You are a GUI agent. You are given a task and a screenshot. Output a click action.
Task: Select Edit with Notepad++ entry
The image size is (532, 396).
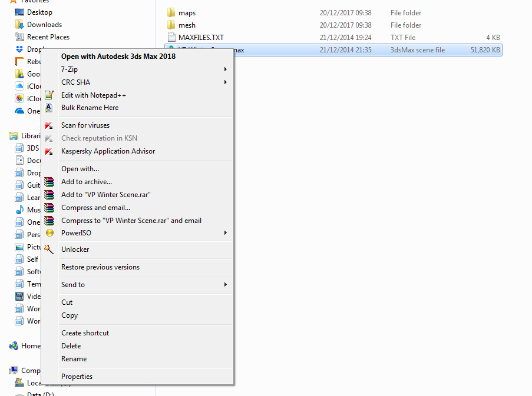pyautogui.click(x=94, y=95)
